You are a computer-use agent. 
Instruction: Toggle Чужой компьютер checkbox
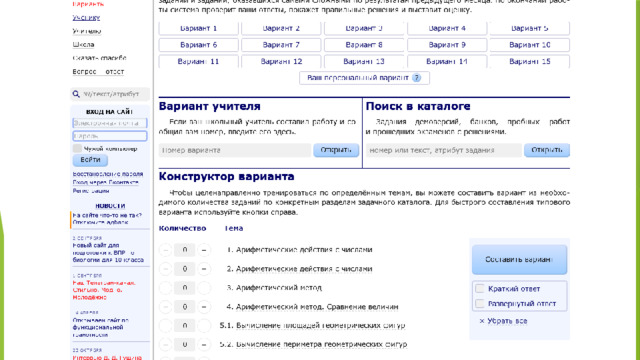77,149
